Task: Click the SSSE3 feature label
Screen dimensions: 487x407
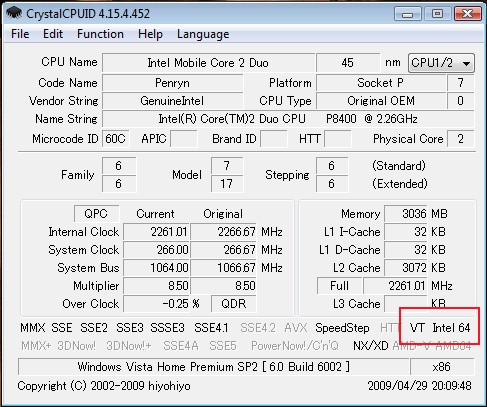Action: 167,328
